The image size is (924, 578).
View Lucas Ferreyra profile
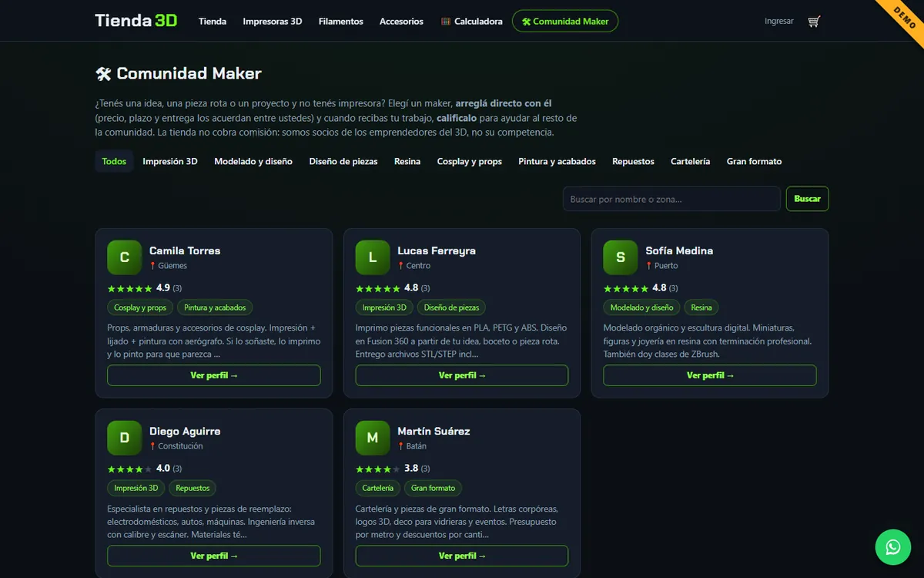click(x=462, y=375)
